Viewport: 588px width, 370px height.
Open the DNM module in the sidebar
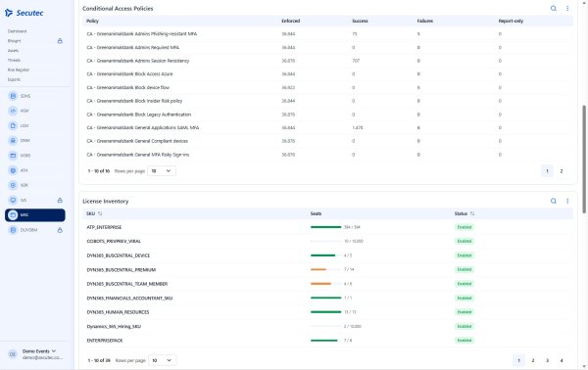(x=20, y=140)
